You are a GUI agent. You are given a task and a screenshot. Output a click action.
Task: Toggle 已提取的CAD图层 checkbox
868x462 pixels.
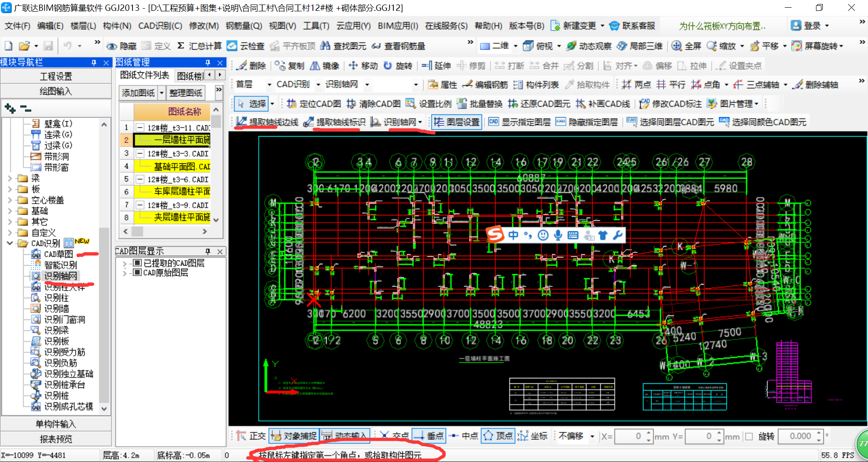pos(137,263)
